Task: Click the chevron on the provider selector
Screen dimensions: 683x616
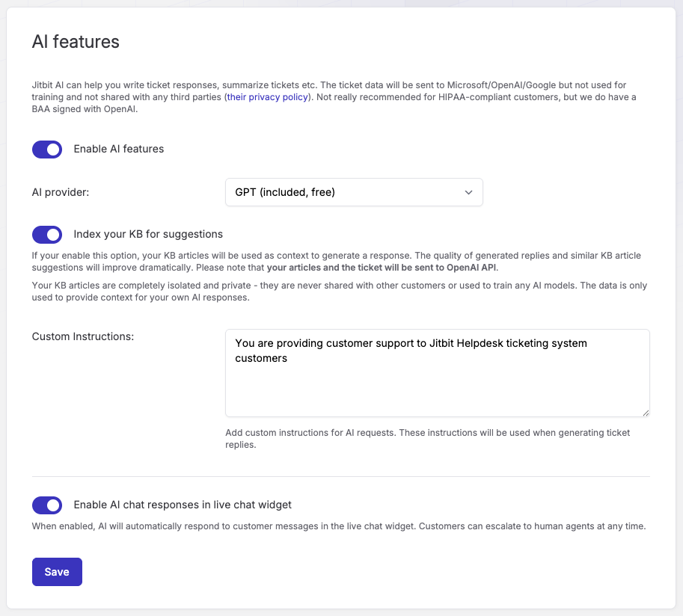Action: point(469,192)
